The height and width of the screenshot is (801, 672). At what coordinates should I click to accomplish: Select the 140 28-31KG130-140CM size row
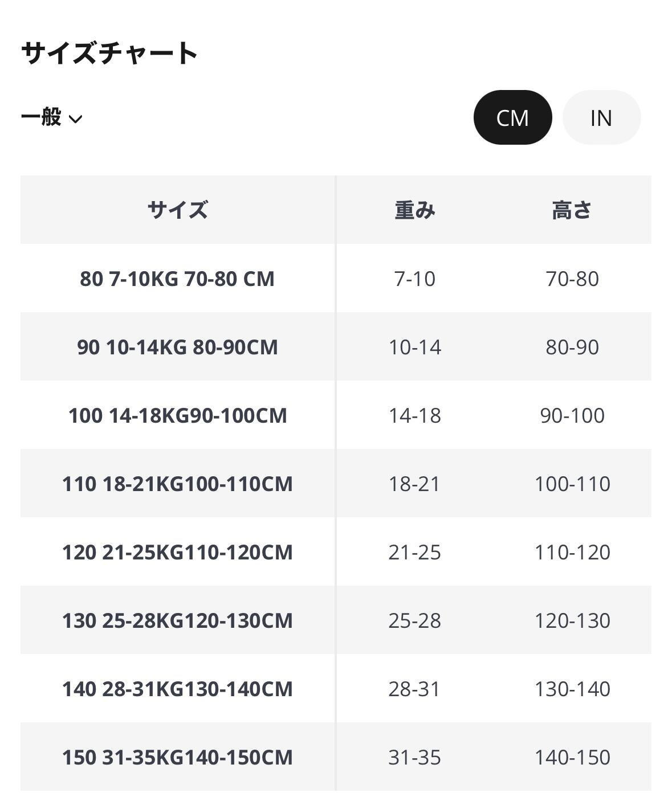click(177, 689)
